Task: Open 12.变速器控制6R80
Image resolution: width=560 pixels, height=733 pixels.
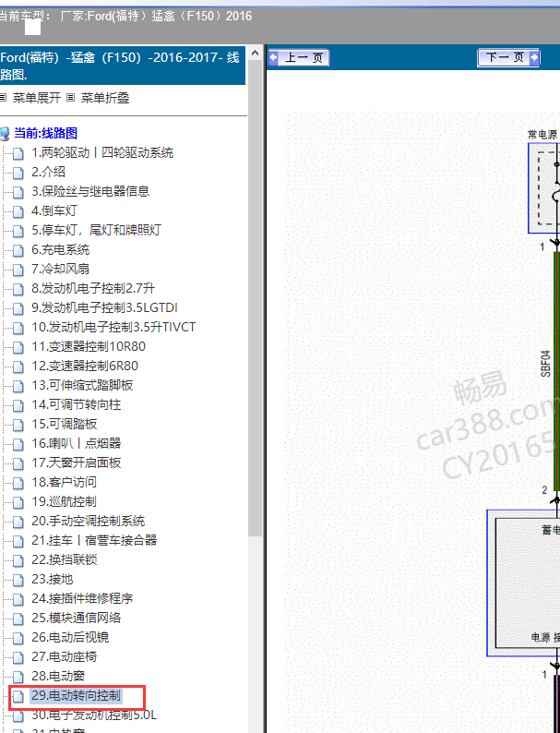Action: pos(85,366)
